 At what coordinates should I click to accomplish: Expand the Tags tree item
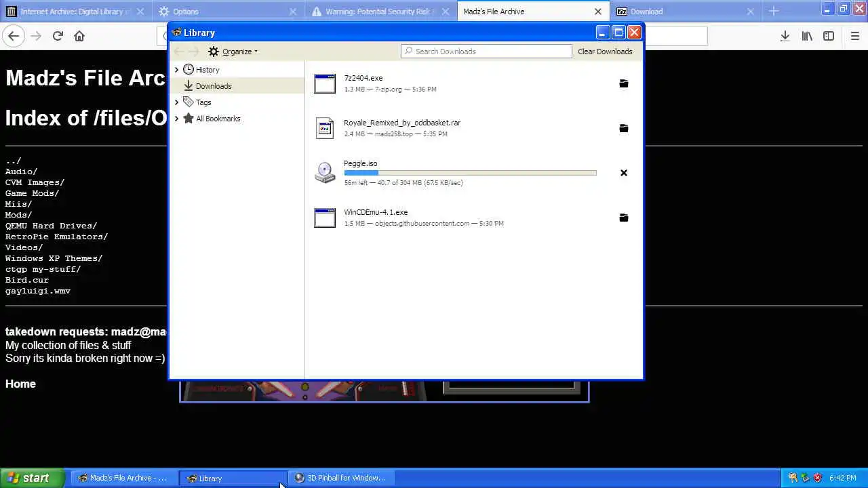[x=176, y=102]
